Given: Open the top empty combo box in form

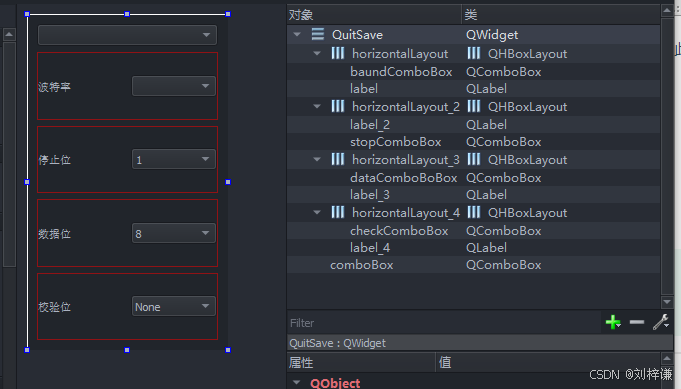Looking at the screenshot, I should [x=127, y=35].
